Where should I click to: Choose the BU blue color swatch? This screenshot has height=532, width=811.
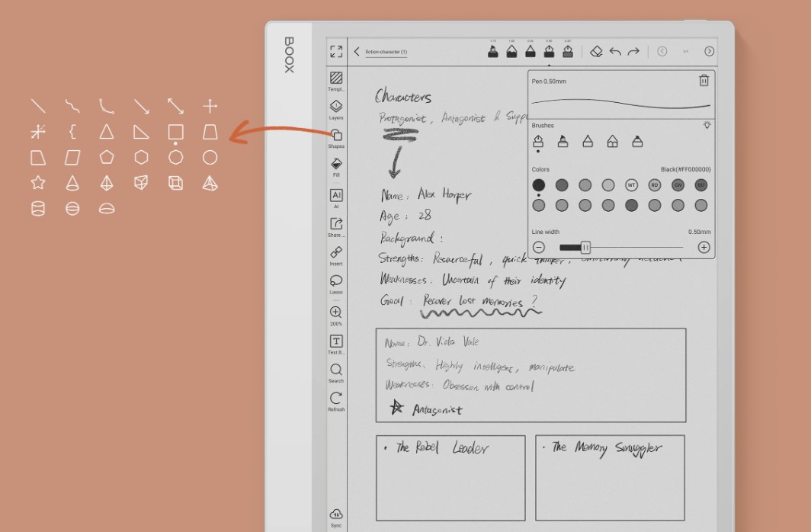coord(700,185)
